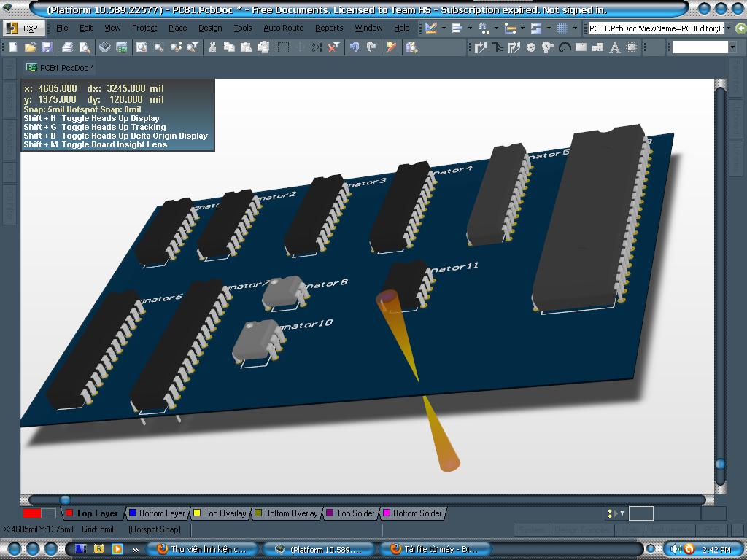Click the DXP system menu button
Image resolution: width=747 pixels, height=560 pixels.
coord(23,28)
